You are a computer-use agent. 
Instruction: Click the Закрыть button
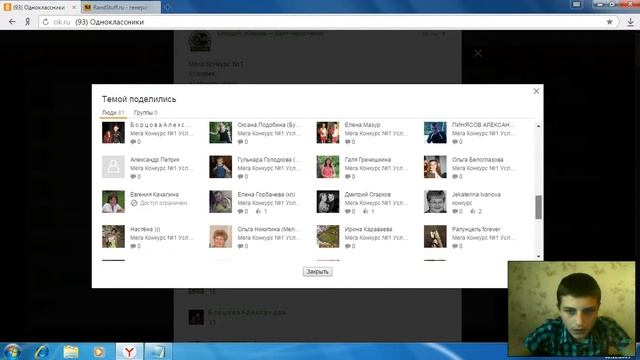pos(318,271)
